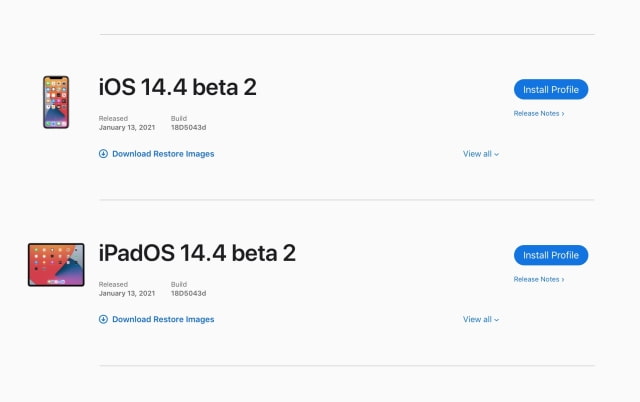Click the Build label in the iOS section
The width and height of the screenshot is (640, 402).
[x=178, y=119]
